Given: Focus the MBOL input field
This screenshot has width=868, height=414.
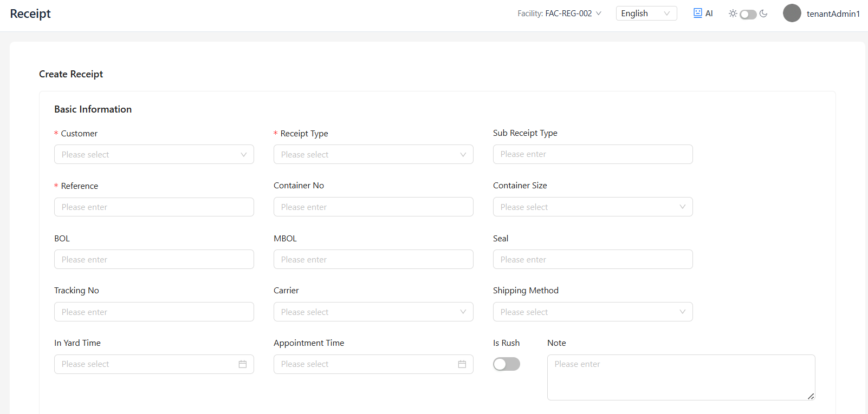Looking at the screenshot, I should tap(373, 259).
